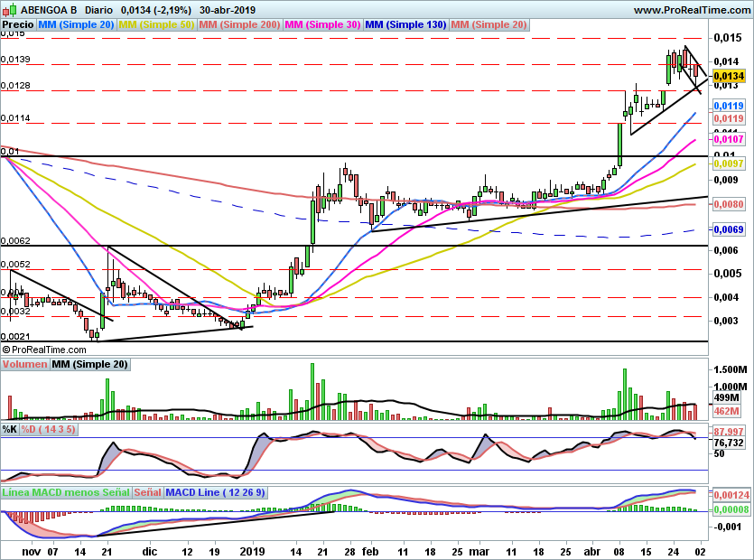Click the Diario timeframe label
The height and width of the screenshot is (560, 754).
[98, 10]
